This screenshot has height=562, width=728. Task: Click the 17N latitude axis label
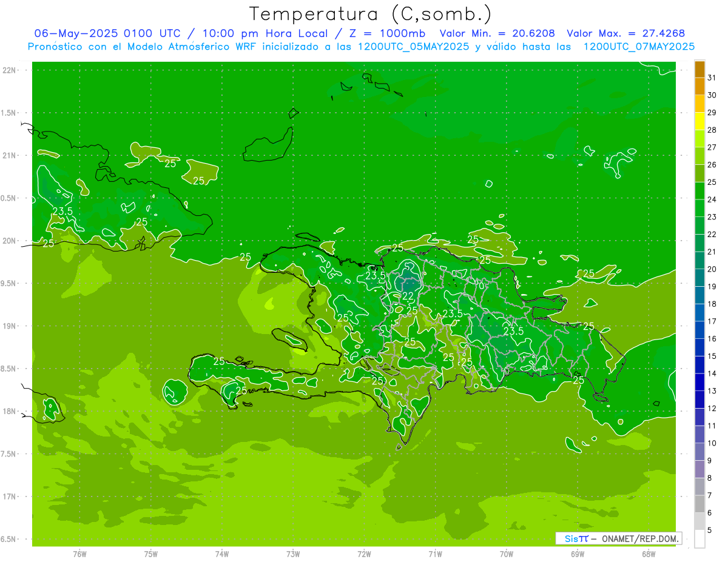click(x=10, y=497)
